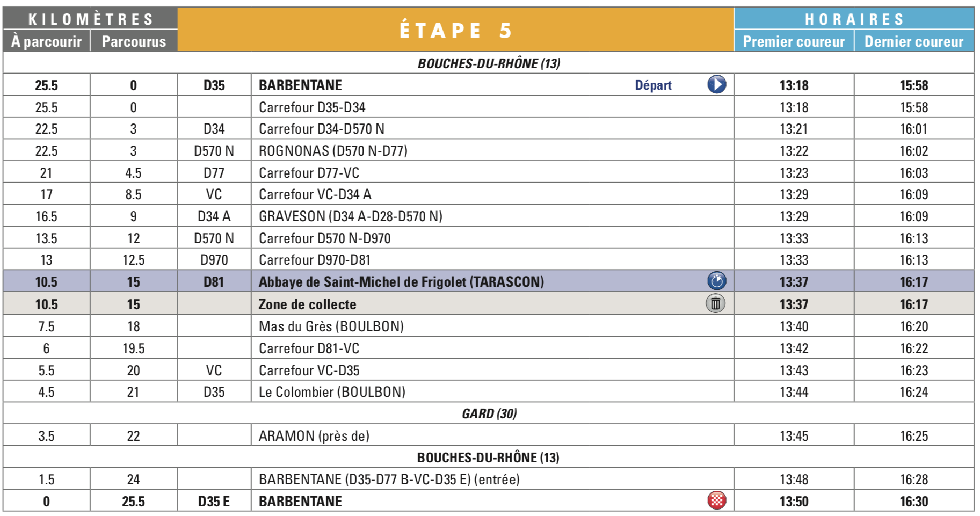Viewport: 980px width, 516px height.
Task: Click the Premier coureur column header
Action: (794, 41)
